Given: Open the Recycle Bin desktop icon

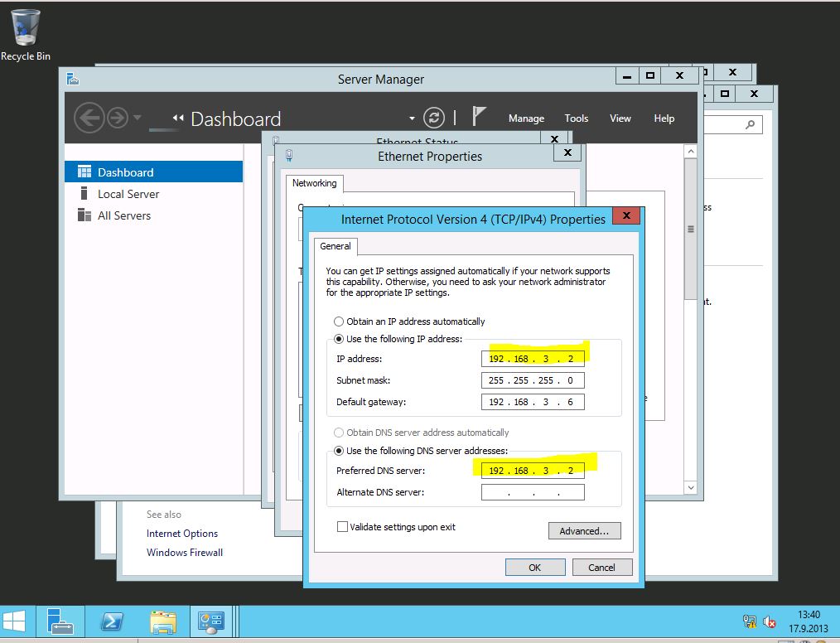Looking at the screenshot, I should coord(25,35).
